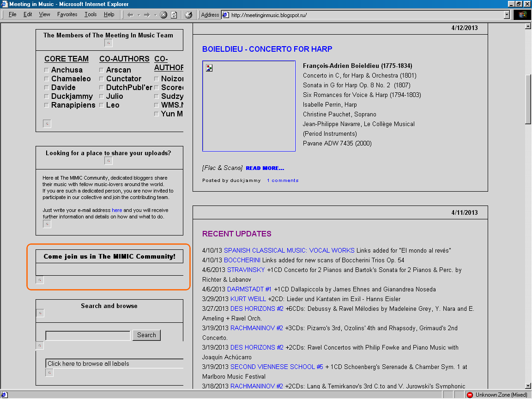Open the Favorites menu
Image resolution: width=532 pixels, height=399 pixels.
tap(67, 15)
